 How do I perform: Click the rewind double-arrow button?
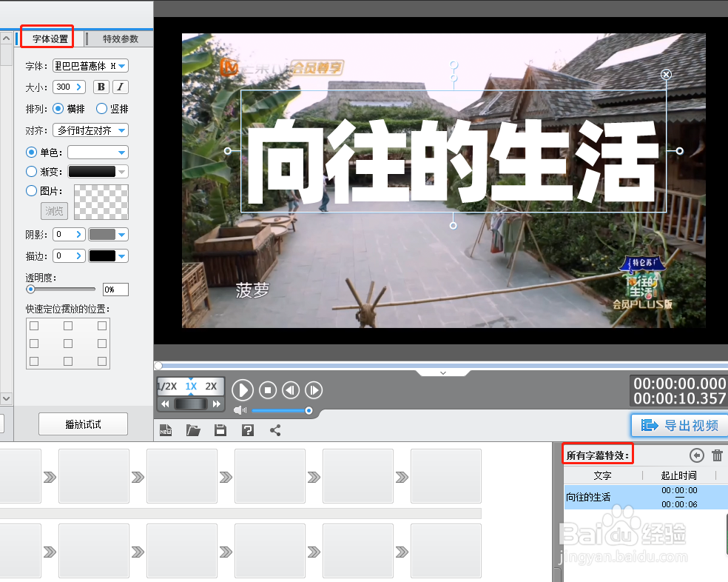[x=165, y=404]
